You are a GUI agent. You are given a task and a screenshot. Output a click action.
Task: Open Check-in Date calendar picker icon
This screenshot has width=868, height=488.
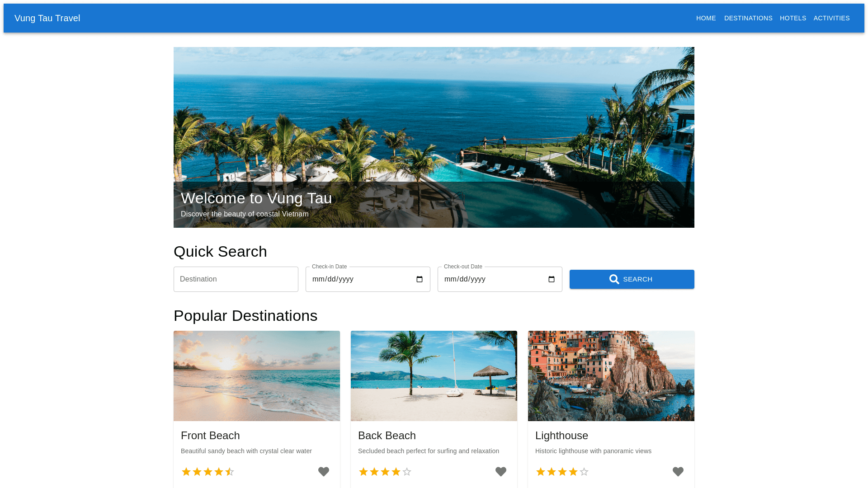pos(420,279)
